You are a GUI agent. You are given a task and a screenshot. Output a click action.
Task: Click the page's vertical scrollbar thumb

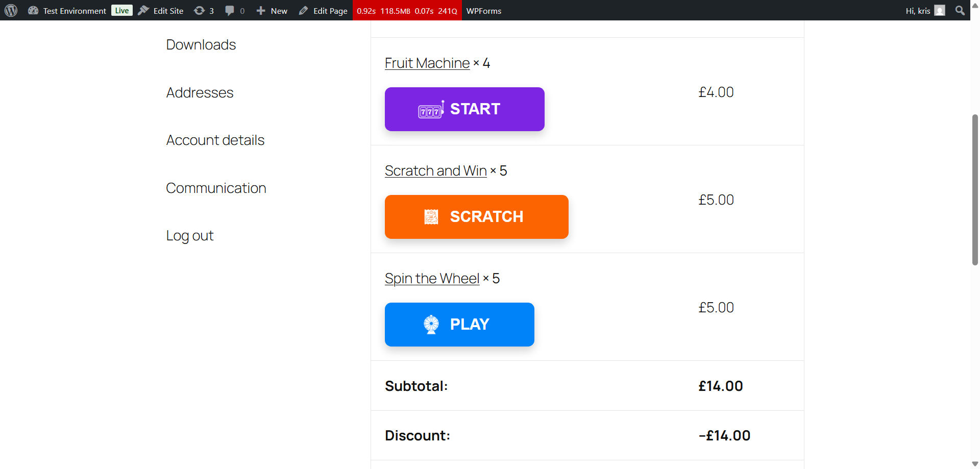coord(975,190)
